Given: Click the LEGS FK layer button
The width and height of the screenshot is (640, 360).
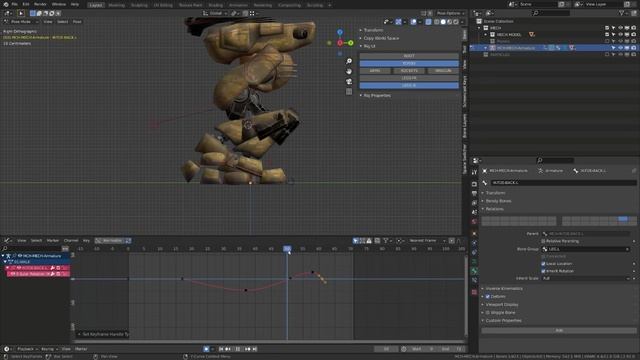Looking at the screenshot, I should tap(409, 78).
